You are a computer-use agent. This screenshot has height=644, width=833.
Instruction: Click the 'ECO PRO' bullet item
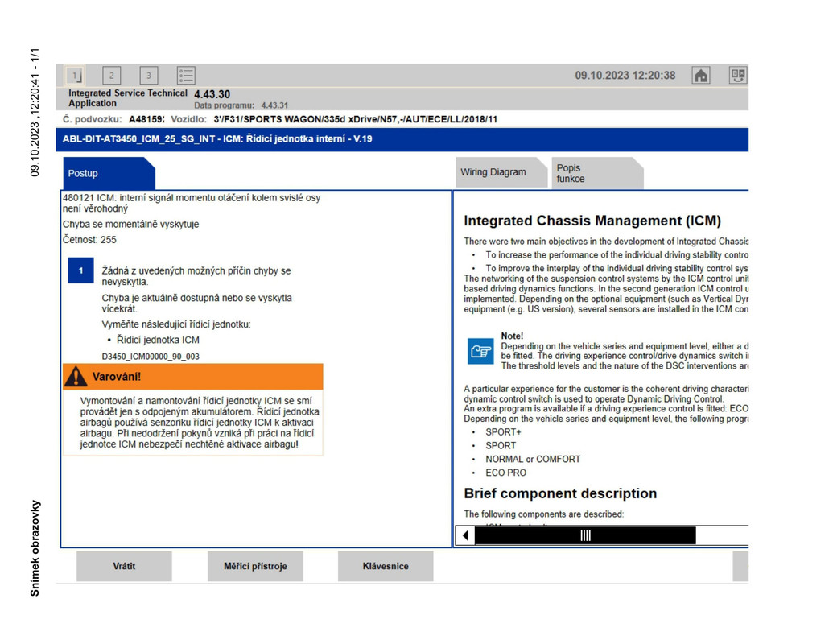[505, 473]
